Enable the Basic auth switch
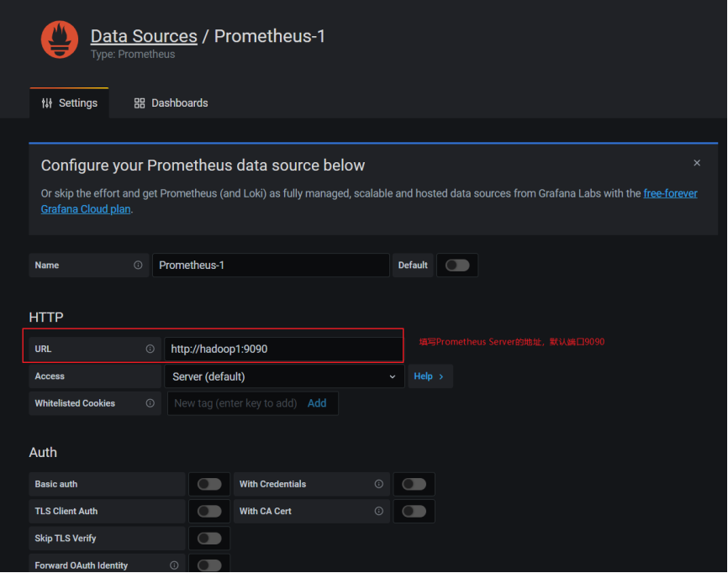This screenshot has height=573, width=728. tap(209, 485)
